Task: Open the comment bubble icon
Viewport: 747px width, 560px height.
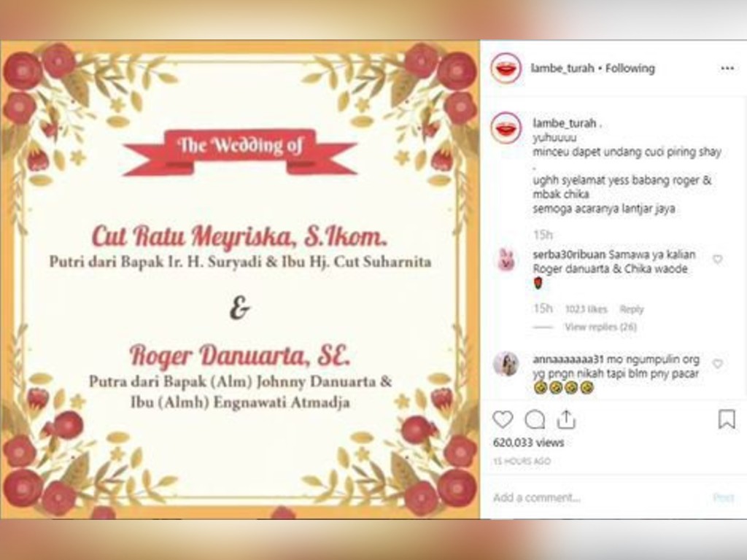Action: (535, 419)
